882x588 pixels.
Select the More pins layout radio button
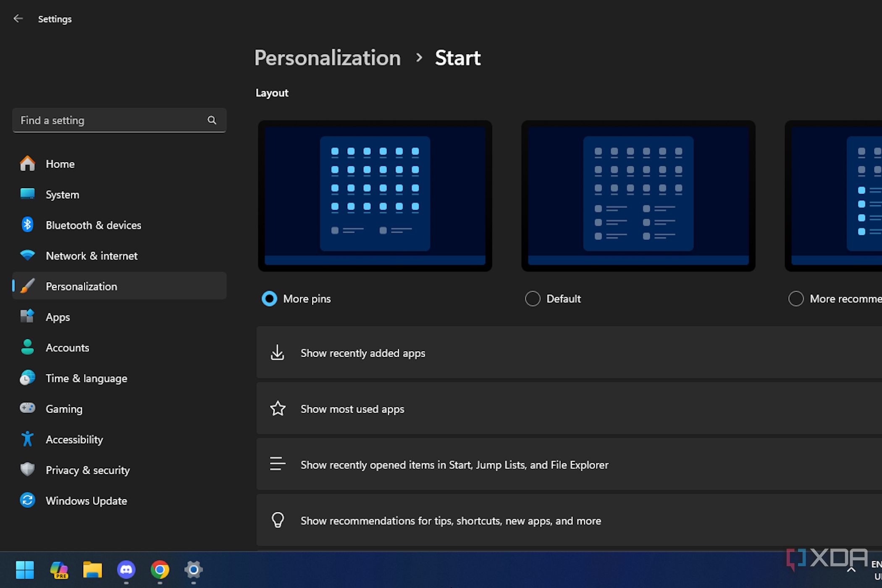pyautogui.click(x=269, y=299)
